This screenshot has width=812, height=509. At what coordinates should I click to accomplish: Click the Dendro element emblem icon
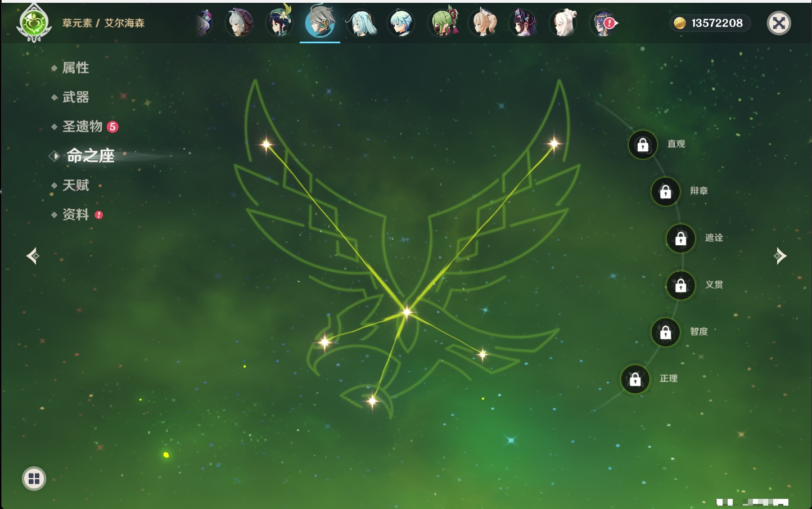(x=34, y=23)
